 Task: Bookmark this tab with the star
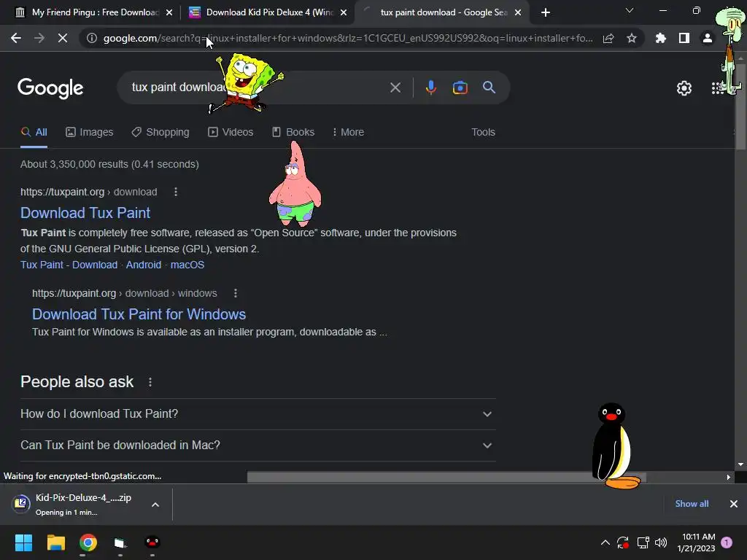tap(632, 38)
